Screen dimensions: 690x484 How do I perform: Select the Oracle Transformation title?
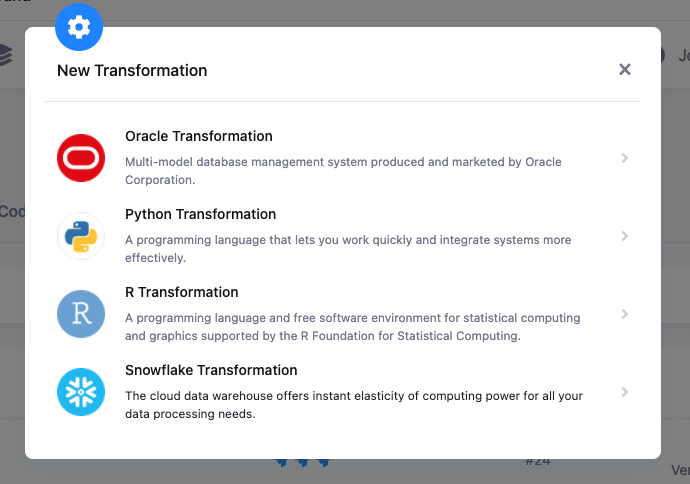point(198,136)
